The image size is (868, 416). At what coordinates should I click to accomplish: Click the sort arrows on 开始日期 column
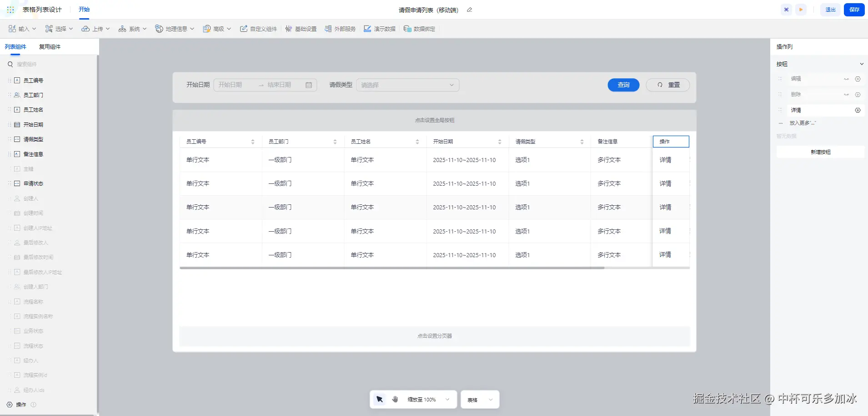500,142
